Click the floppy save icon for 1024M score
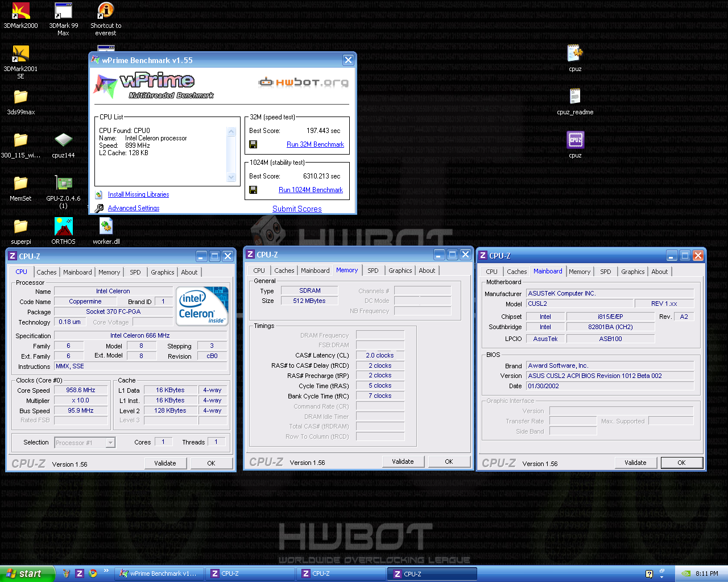The height and width of the screenshot is (582, 728). 253,190
